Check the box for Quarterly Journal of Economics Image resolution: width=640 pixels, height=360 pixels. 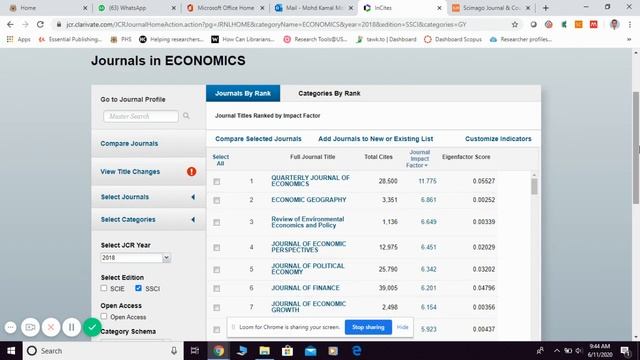click(217, 182)
